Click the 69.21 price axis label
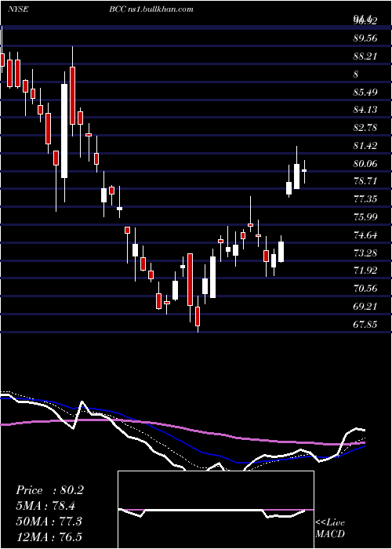Image resolution: width=392 pixels, height=549 pixels. coord(365,307)
